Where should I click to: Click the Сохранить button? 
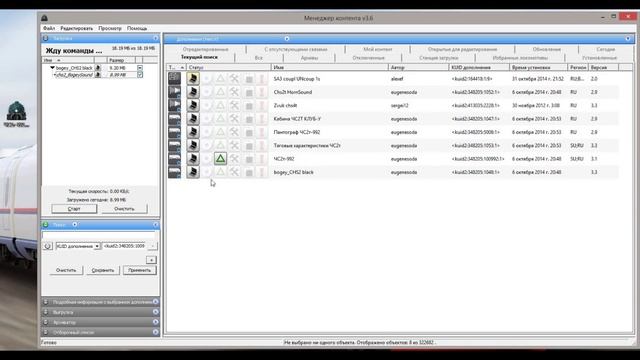[103, 270]
